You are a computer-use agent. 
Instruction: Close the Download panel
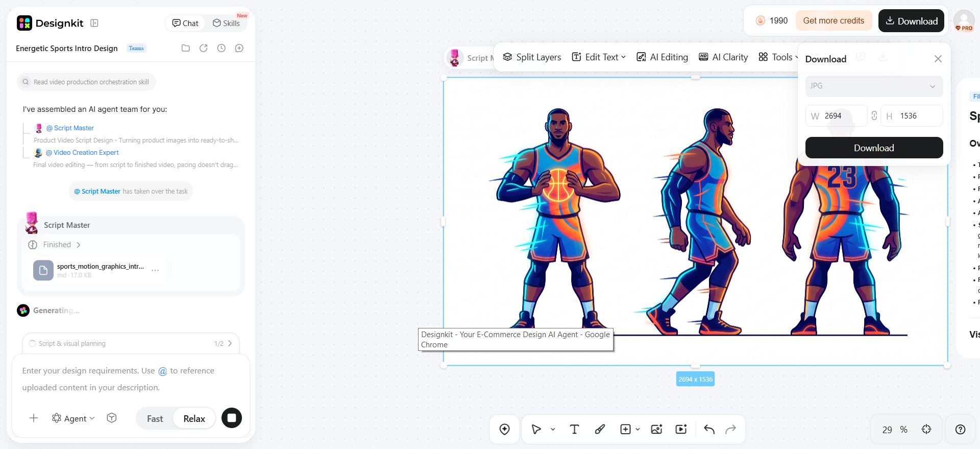(x=938, y=59)
